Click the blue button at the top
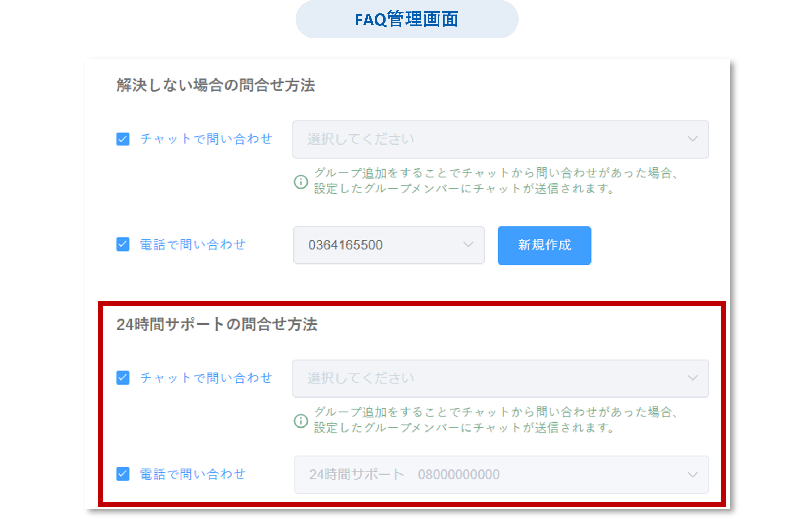 point(406,19)
